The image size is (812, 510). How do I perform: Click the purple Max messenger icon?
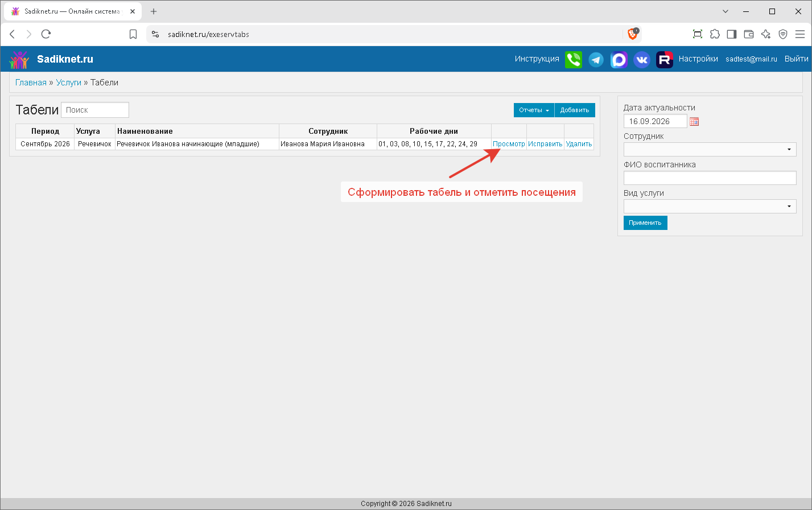click(x=619, y=59)
